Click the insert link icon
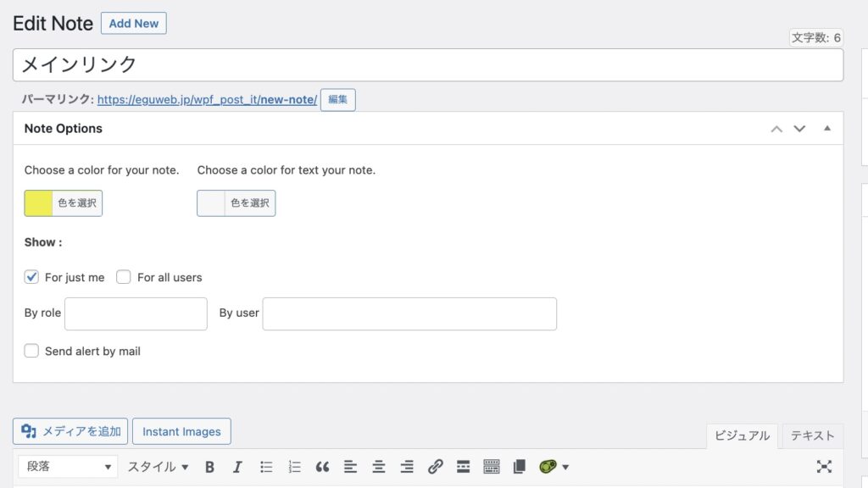 coord(435,467)
